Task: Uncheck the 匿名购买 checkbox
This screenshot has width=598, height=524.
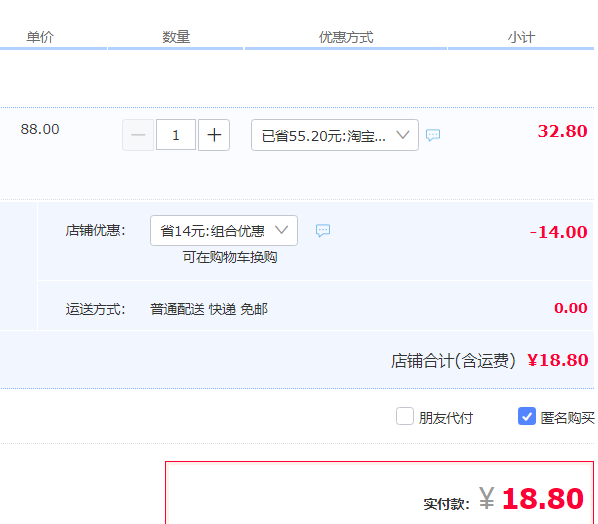Action: point(527,416)
